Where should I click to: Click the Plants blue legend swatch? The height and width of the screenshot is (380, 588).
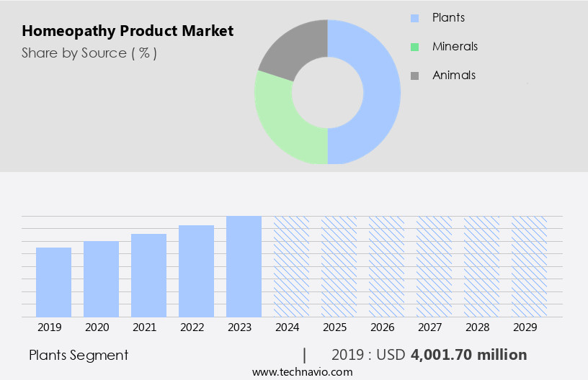click(x=414, y=18)
